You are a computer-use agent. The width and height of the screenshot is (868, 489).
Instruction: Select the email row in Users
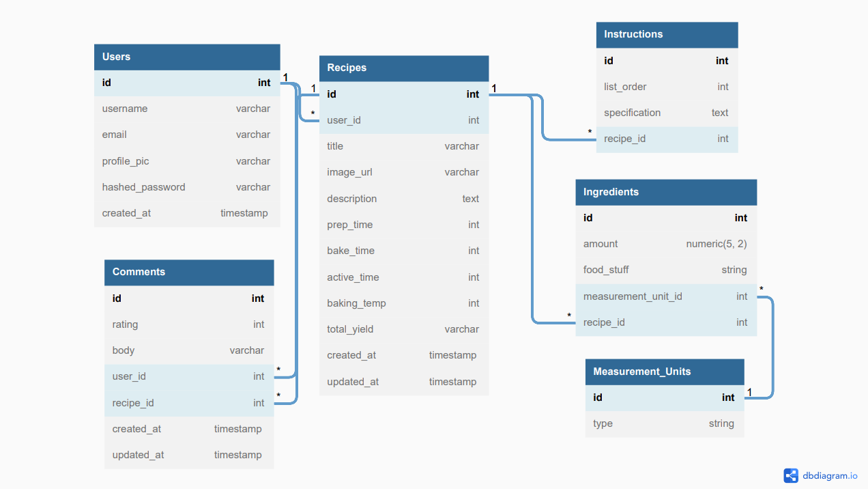[x=187, y=135]
